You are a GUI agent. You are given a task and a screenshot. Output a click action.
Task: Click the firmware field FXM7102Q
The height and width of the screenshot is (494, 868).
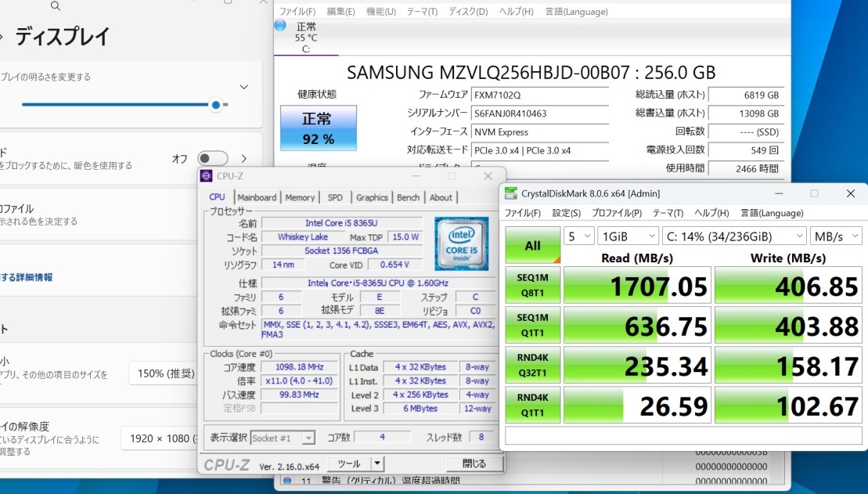(x=540, y=95)
